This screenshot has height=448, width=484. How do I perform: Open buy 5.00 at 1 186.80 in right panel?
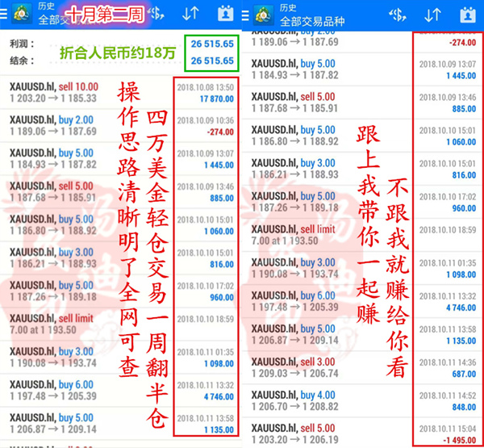tap(363, 136)
